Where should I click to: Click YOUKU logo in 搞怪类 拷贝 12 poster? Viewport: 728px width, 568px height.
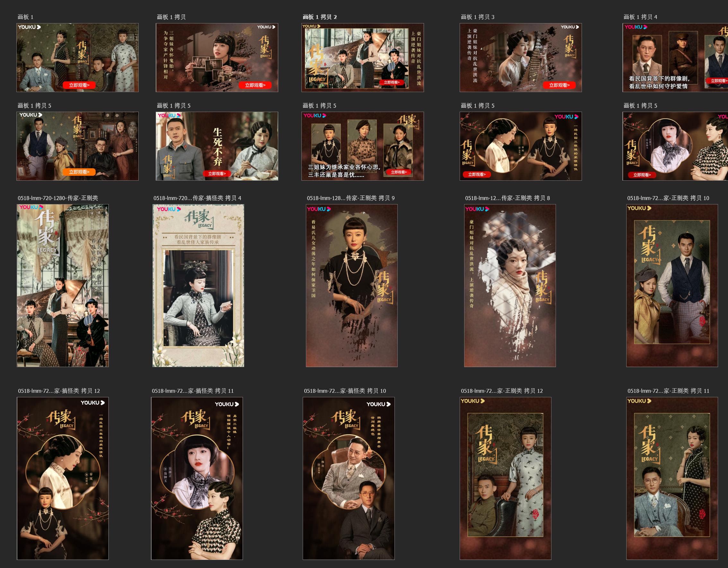[x=93, y=403]
